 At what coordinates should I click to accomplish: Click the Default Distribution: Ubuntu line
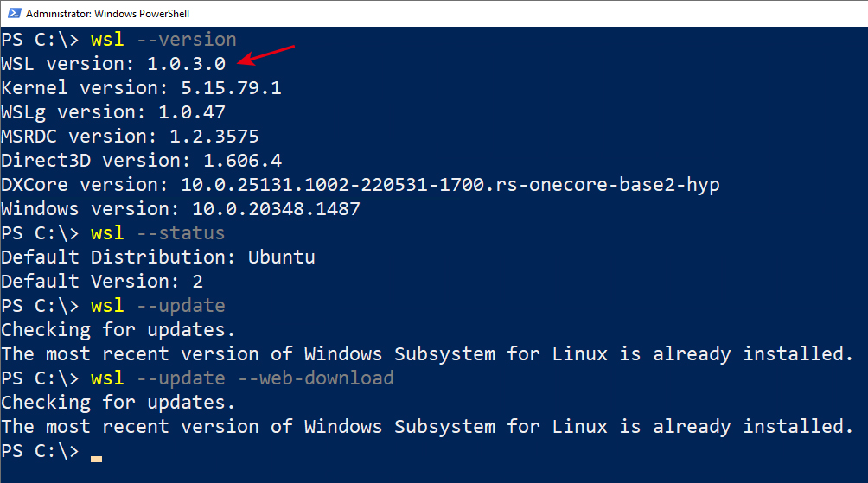[x=158, y=257]
